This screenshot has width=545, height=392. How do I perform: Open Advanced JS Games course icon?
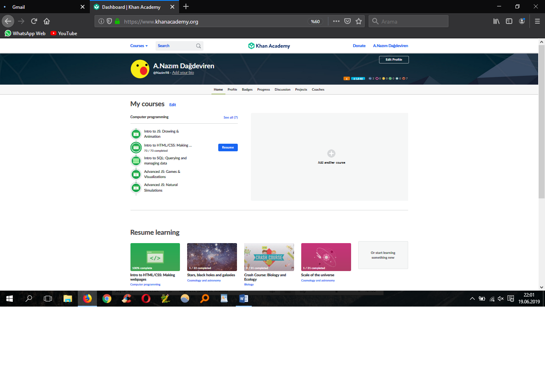[136, 174]
